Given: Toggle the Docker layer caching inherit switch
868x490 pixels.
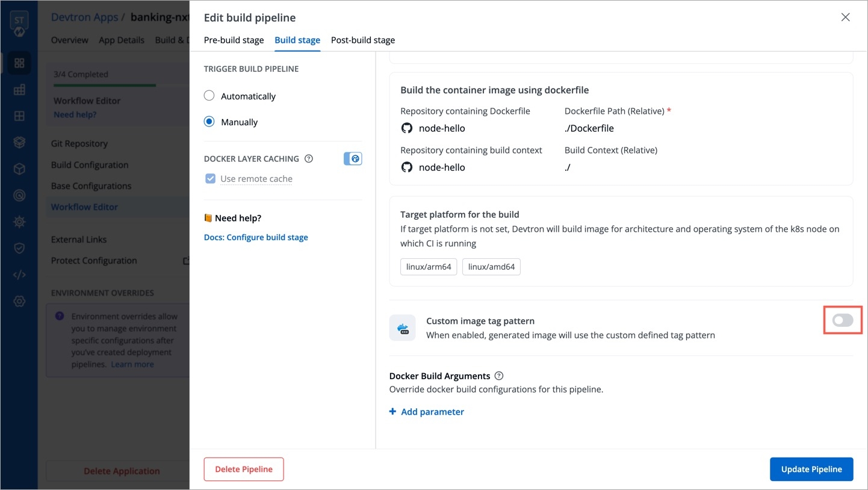Looking at the screenshot, I should coord(353,159).
